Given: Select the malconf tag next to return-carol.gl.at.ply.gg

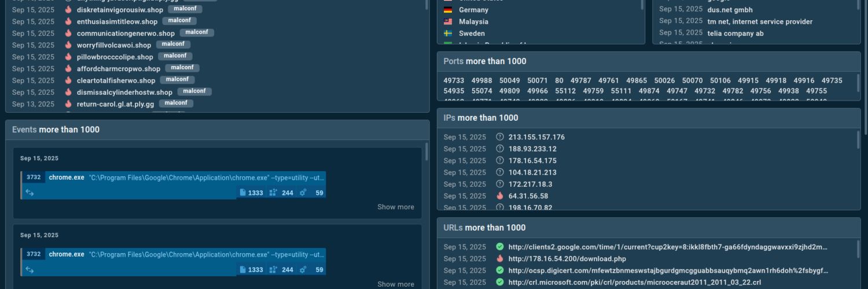Looking at the screenshot, I should (176, 103).
